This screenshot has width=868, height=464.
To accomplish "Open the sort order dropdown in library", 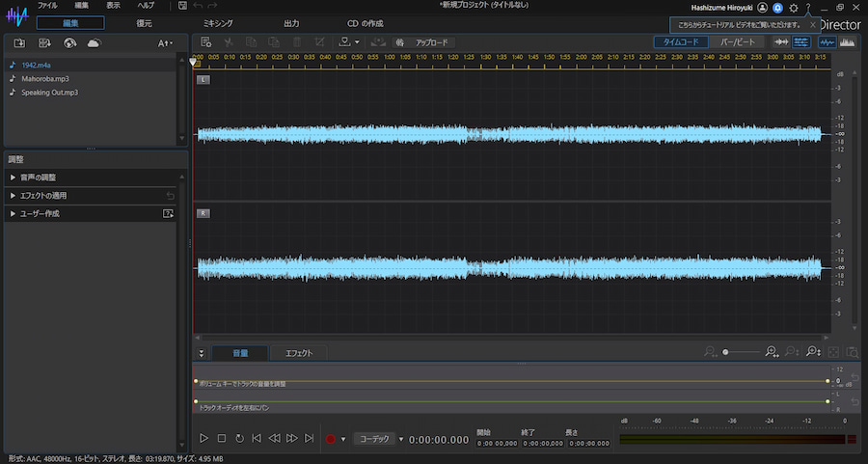I will 166,43.
